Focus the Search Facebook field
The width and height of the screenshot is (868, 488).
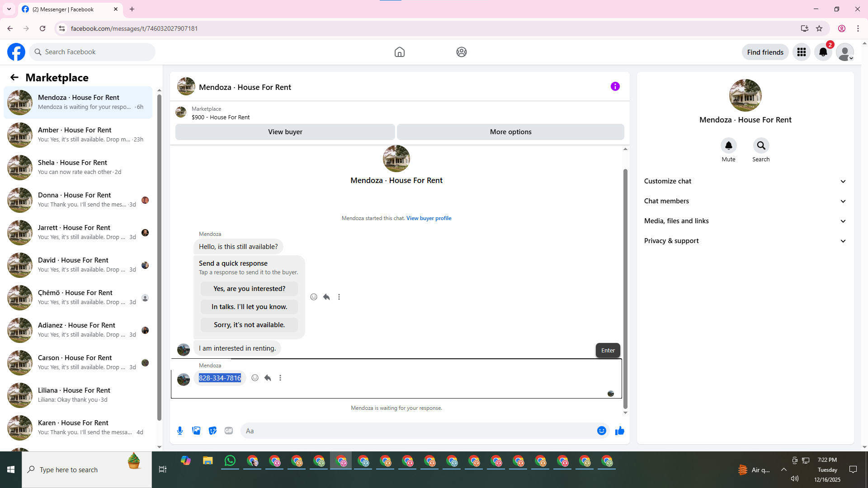pyautogui.click(x=92, y=52)
